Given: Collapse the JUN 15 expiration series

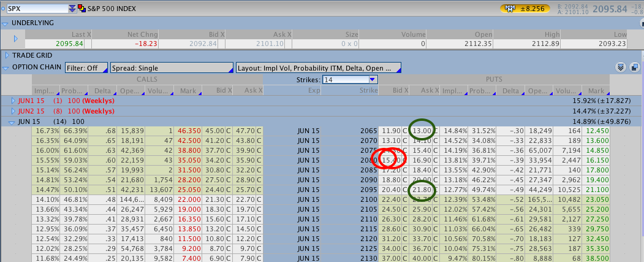Looking at the screenshot, I should tap(13, 121).
